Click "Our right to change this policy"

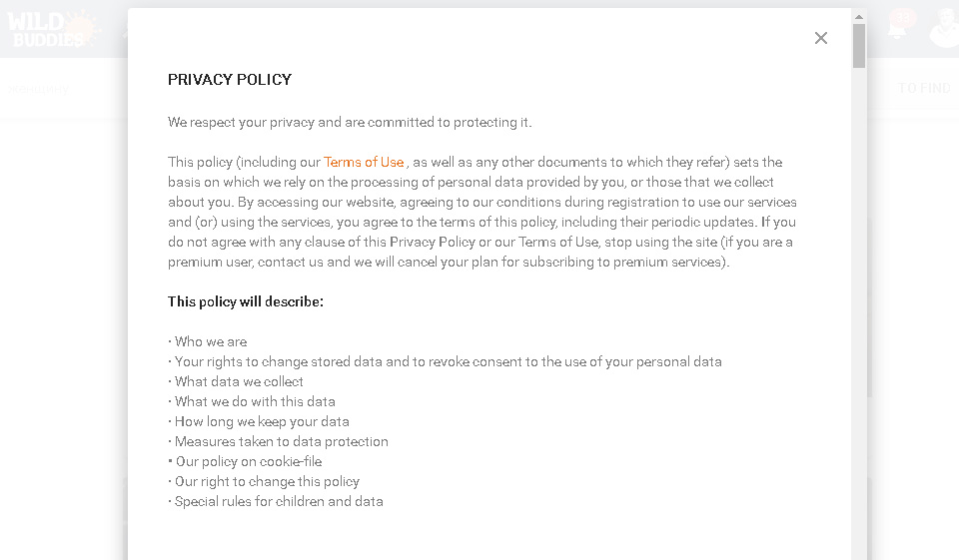(x=267, y=481)
